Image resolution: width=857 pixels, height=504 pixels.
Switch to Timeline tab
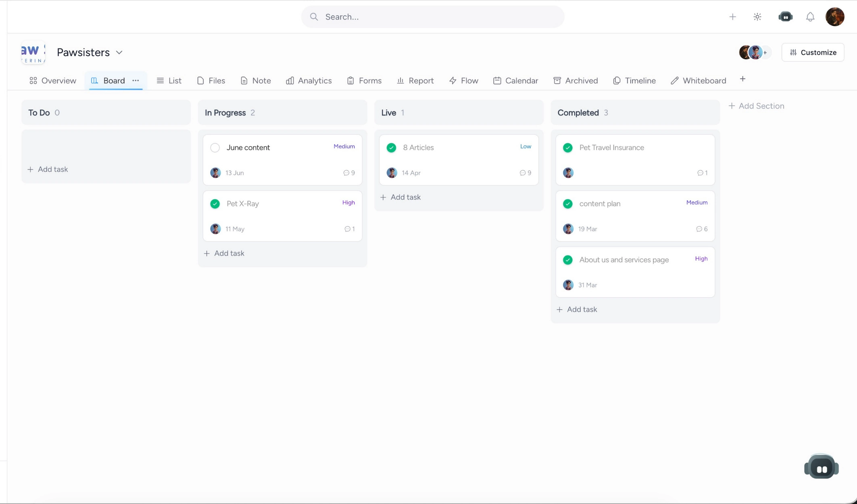[634, 81]
